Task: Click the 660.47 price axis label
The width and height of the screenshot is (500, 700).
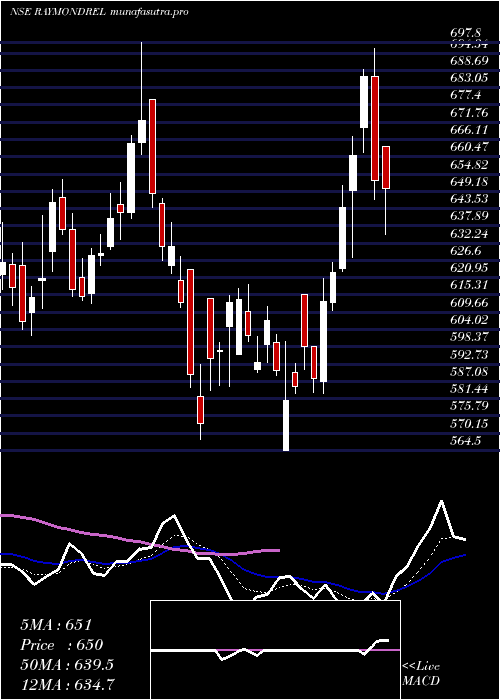Action: point(468,146)
